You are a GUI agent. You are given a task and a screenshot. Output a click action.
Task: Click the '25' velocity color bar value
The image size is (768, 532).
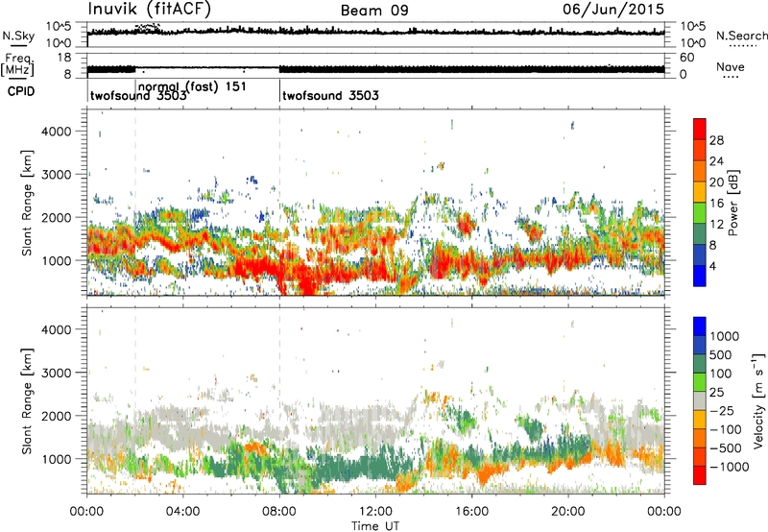(717, 393)
